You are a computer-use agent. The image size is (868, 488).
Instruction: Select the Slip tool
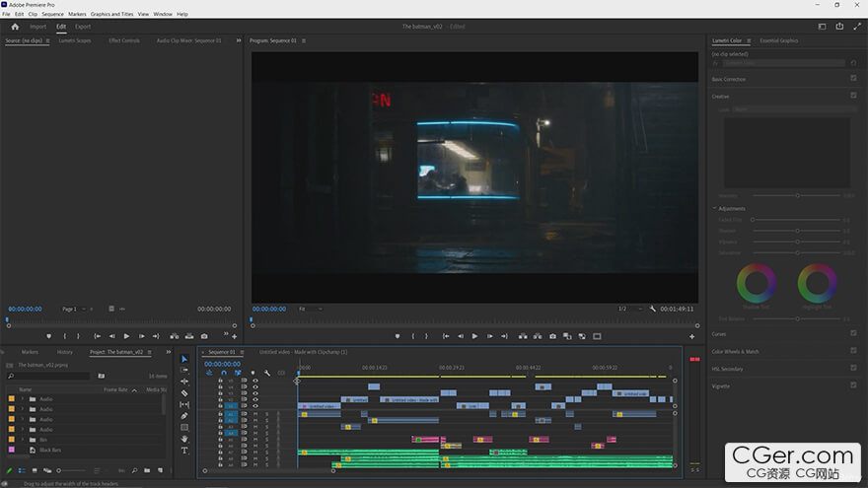[184, 404]
